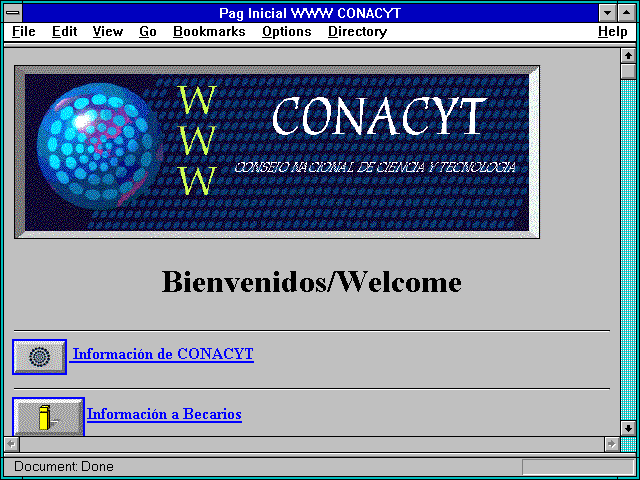The image size is (640, 480).
Task: Minimize the window with the down arrow button
Action: pos(607,13)
